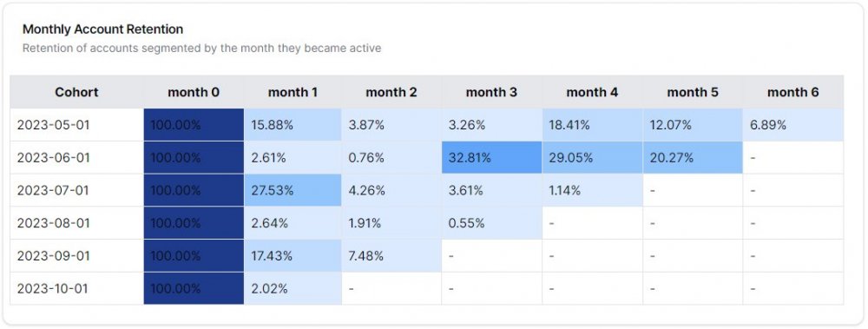Select the 6.89% month 6 cell

pyautogui.click(x=792, y=125)
